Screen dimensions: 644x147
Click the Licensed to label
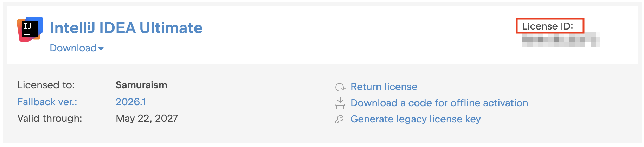pyautogui.click(x=46, y=85)
